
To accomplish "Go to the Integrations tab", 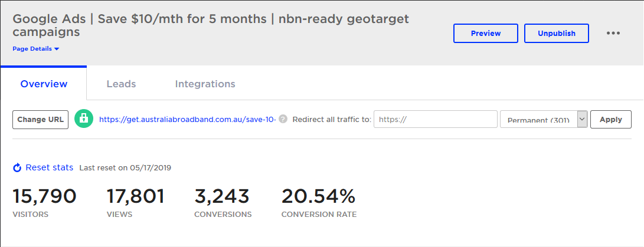I will click(205, 84).
